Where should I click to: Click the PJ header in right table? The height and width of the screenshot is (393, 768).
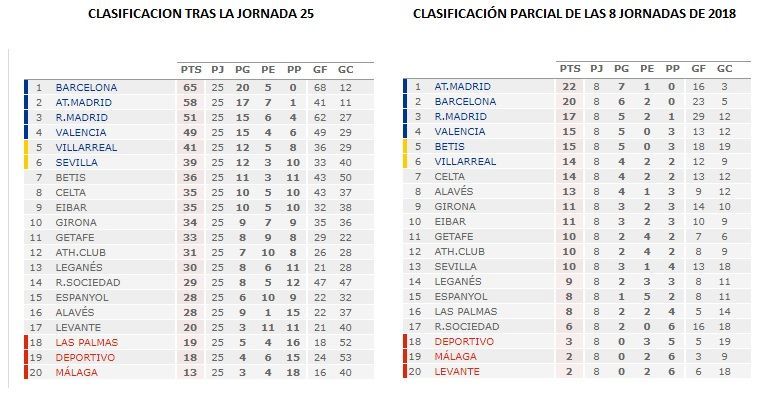coord(596,69)
